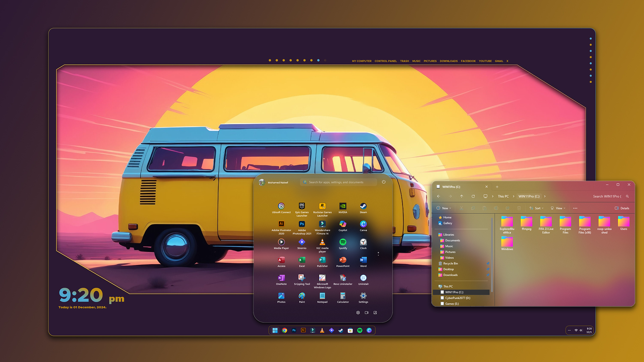Toggle the Details pane in File Explorer
Screen dimensions: 644x362
(622, 208)
